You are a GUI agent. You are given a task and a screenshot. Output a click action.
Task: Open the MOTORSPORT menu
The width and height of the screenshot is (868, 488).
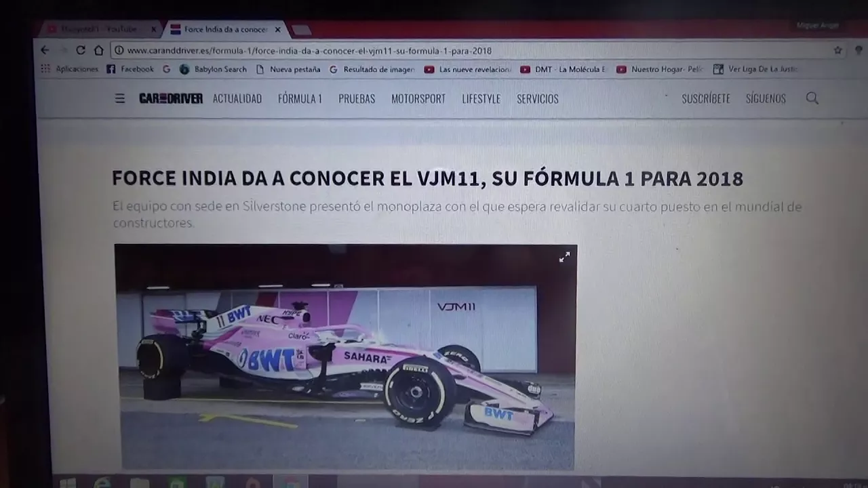pyautogui.click(x=418, y=98)
